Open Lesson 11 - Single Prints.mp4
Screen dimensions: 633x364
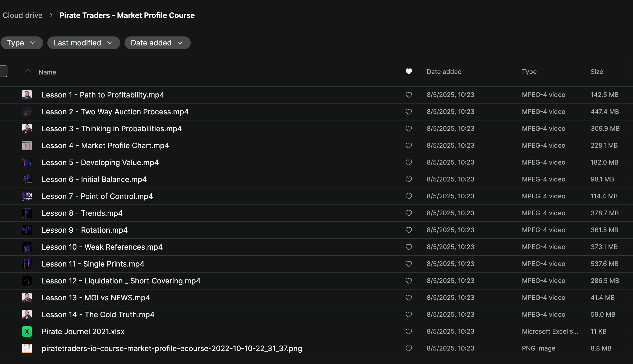[x=93, y=264]
